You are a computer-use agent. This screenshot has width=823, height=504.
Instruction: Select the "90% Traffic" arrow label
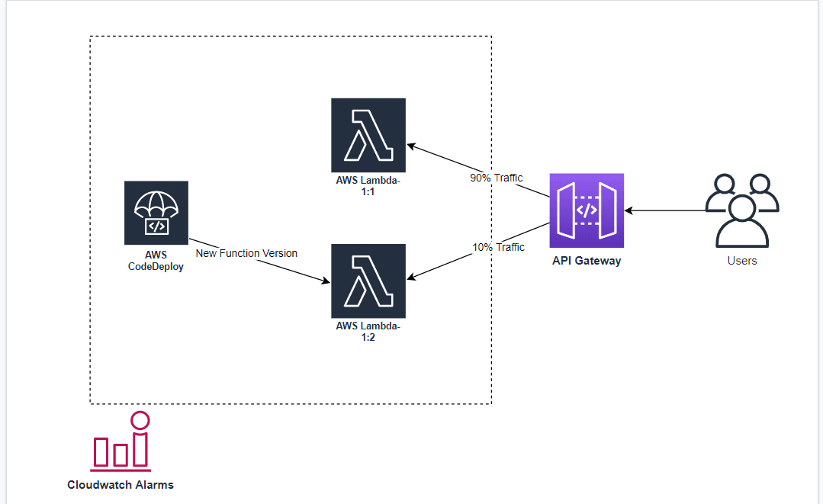[x=496, y=178]
